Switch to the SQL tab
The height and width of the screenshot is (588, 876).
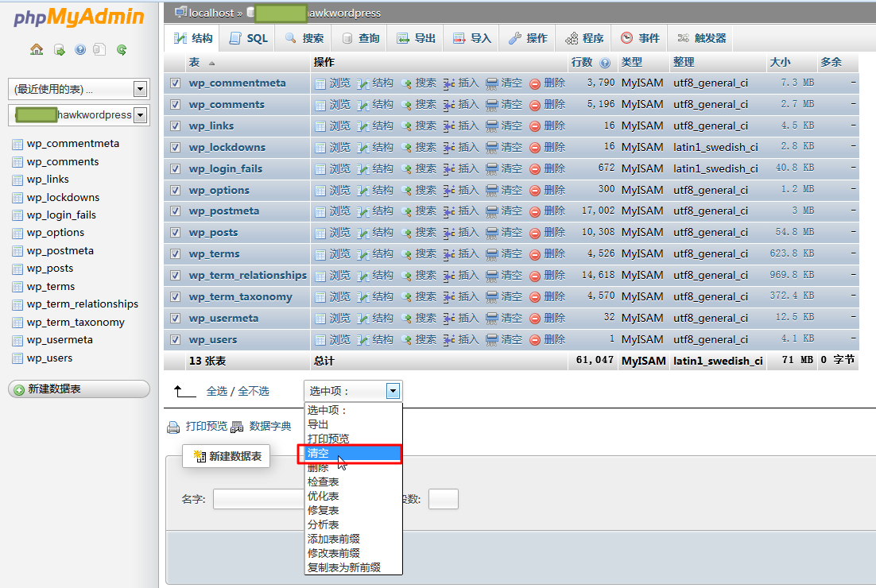(249, 38)
